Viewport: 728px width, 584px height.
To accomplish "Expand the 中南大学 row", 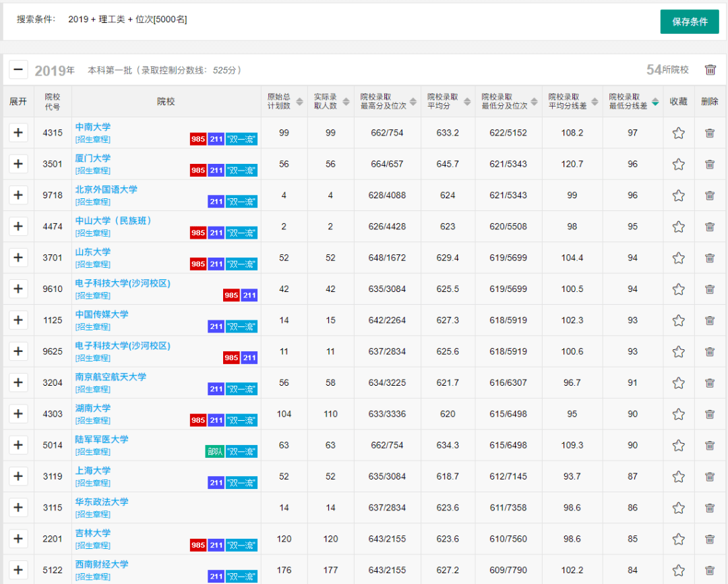I will click(x=18, y=132).
